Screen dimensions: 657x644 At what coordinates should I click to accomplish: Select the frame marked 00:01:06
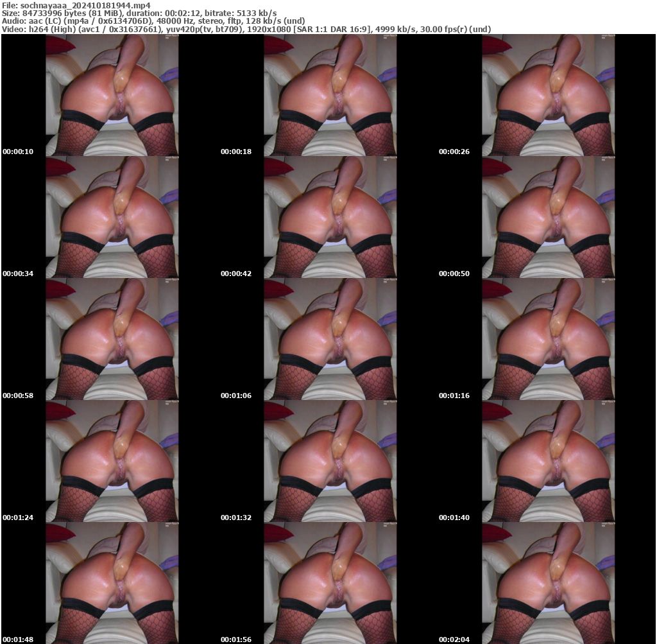pyautogui.click(x=330, y=340)
